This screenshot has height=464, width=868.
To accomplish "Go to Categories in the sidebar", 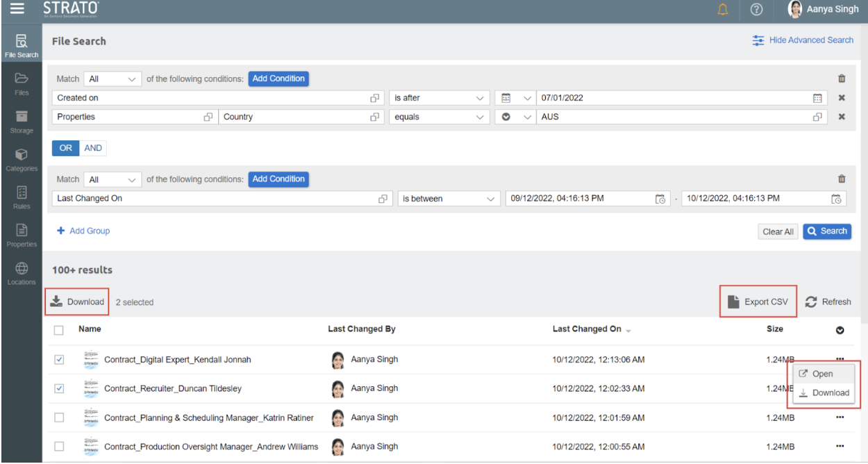I will click(x=21, y=159).
